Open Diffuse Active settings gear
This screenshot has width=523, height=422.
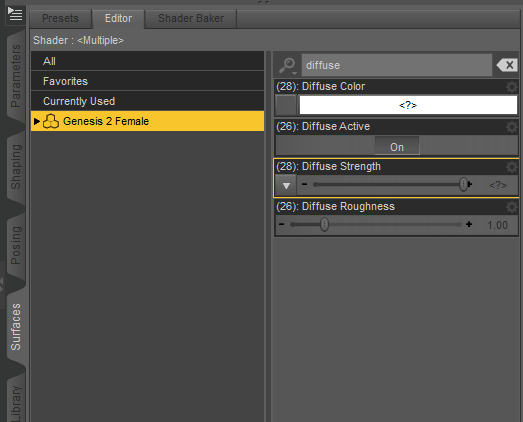point(512,127)
